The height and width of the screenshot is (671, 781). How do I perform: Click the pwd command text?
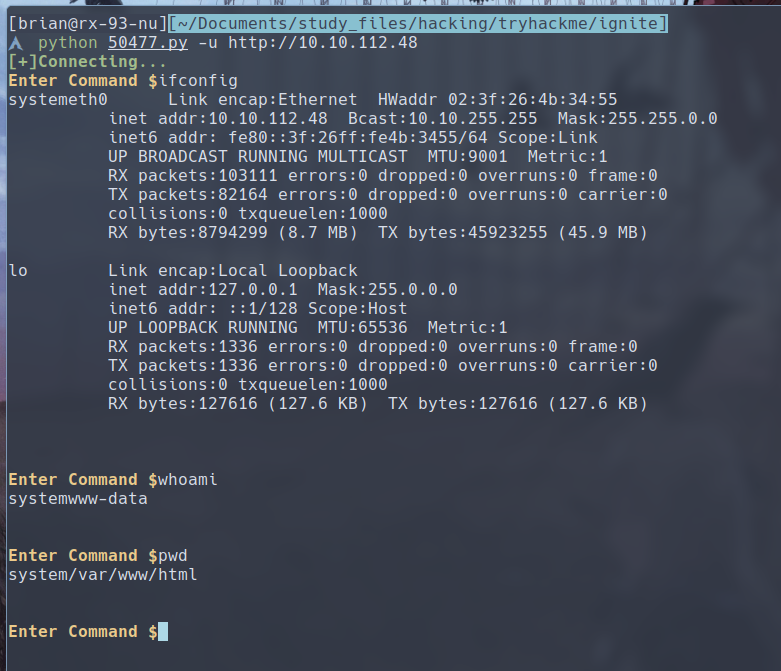pyautogui.click(x=173, y=556)
